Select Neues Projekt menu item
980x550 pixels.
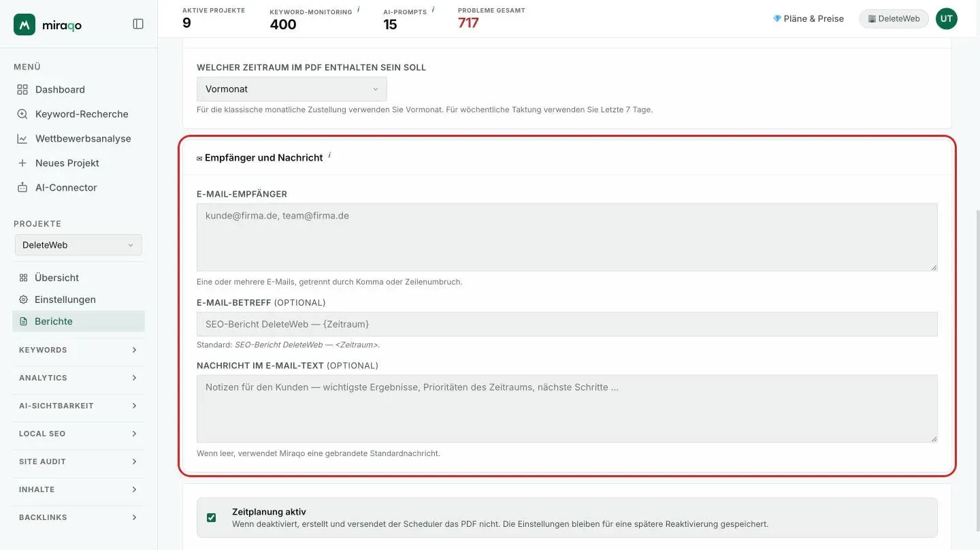point(67,163)
